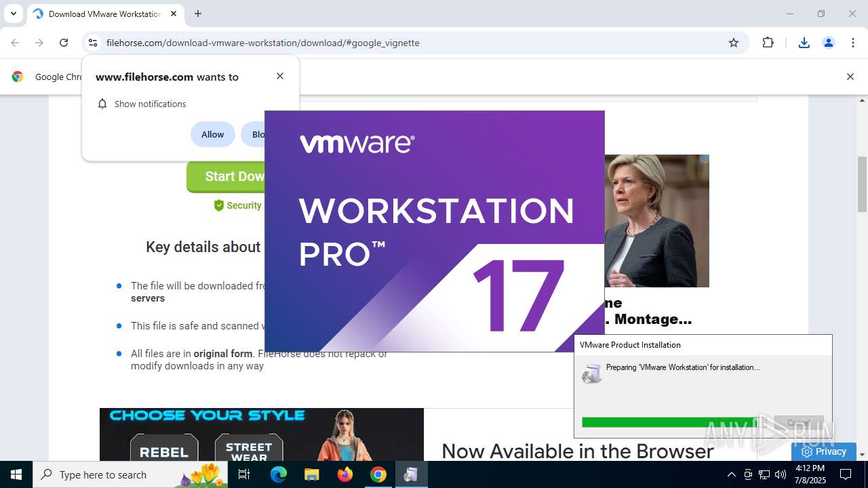Click the green Security shield link
The image size is (868, 488).
click(237, 205)
